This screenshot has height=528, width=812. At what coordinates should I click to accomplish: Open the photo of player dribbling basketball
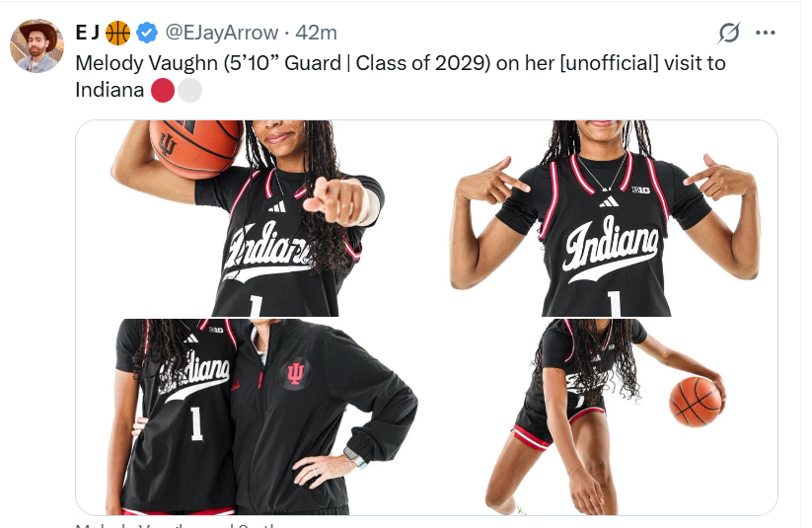coord(602,416)
